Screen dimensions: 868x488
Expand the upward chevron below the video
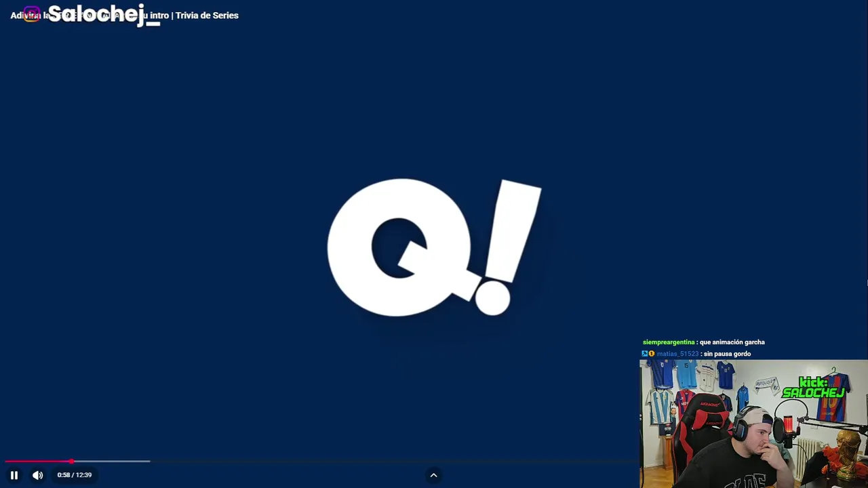[433, 475]
